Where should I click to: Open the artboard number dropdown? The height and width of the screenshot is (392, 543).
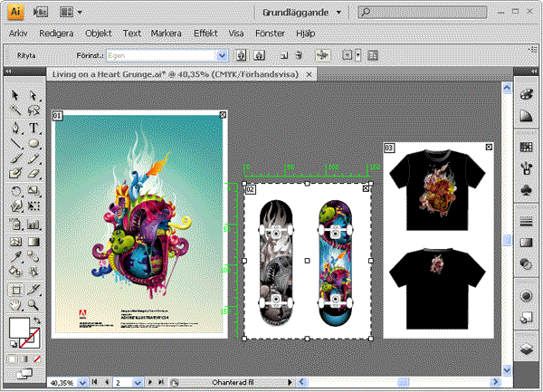(138, 383)
